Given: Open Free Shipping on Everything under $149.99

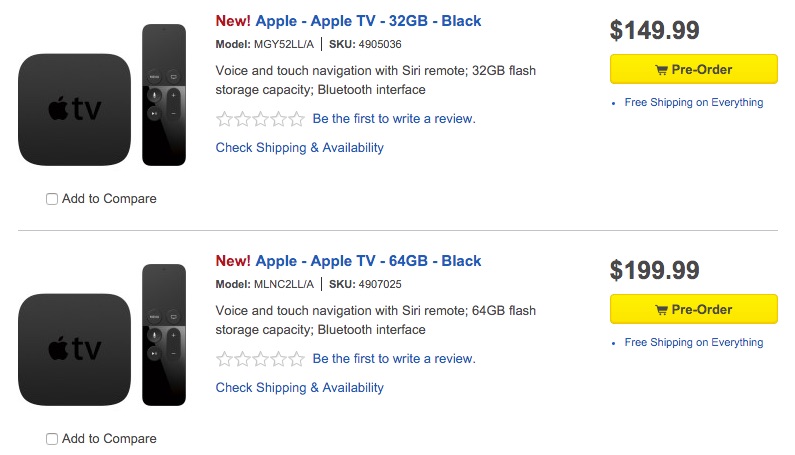Looking at the screenshot, I should coord(693,102).
